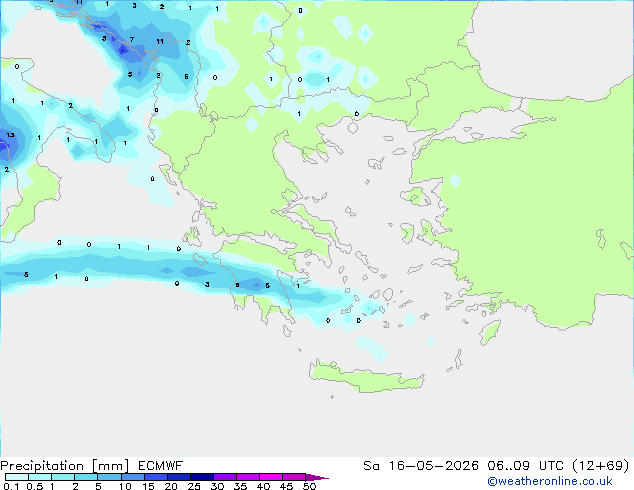This screenshot has width=634, height=490.
Task: Click the legend label '20'
Action: [171, 486]
